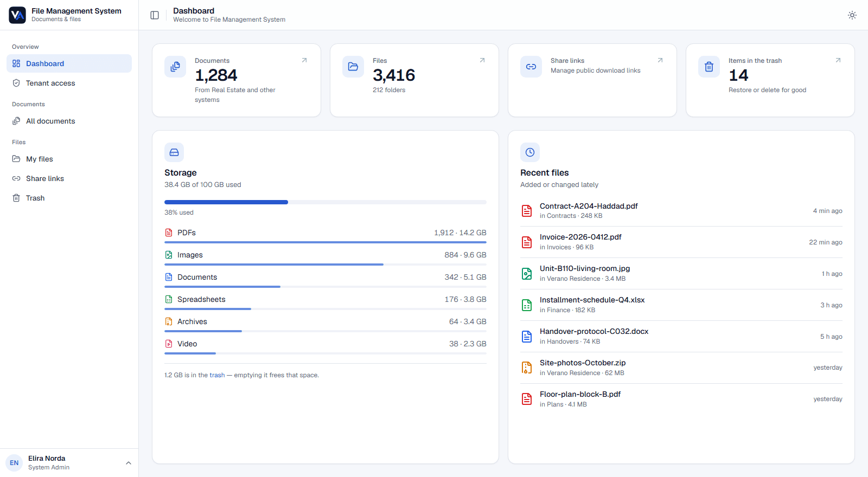Image resolution: width=868 pixels, height=477 pixels.
Task: Open Files card arrow icon
Action: point(482,60)
